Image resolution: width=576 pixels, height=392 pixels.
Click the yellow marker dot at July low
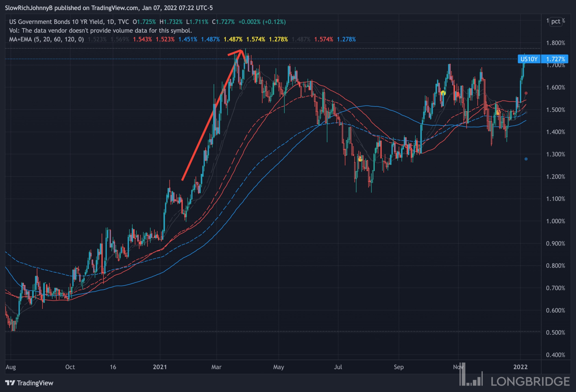[x=360, y=159]
